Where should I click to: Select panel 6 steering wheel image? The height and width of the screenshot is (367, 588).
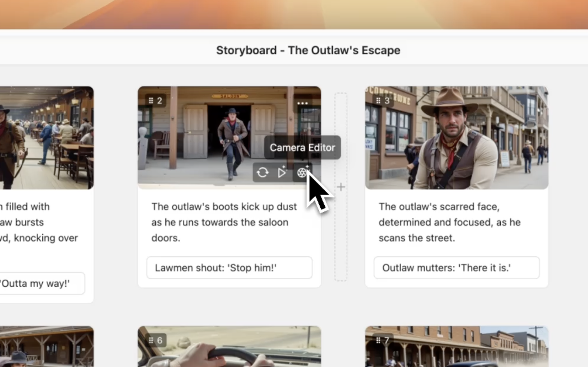(x=229, y=346)
